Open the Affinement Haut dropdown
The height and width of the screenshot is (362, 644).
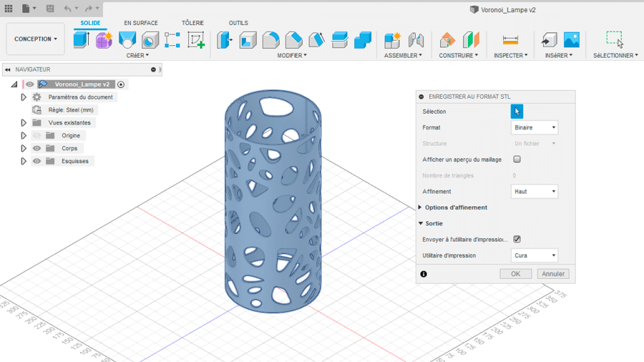(535, 192)
